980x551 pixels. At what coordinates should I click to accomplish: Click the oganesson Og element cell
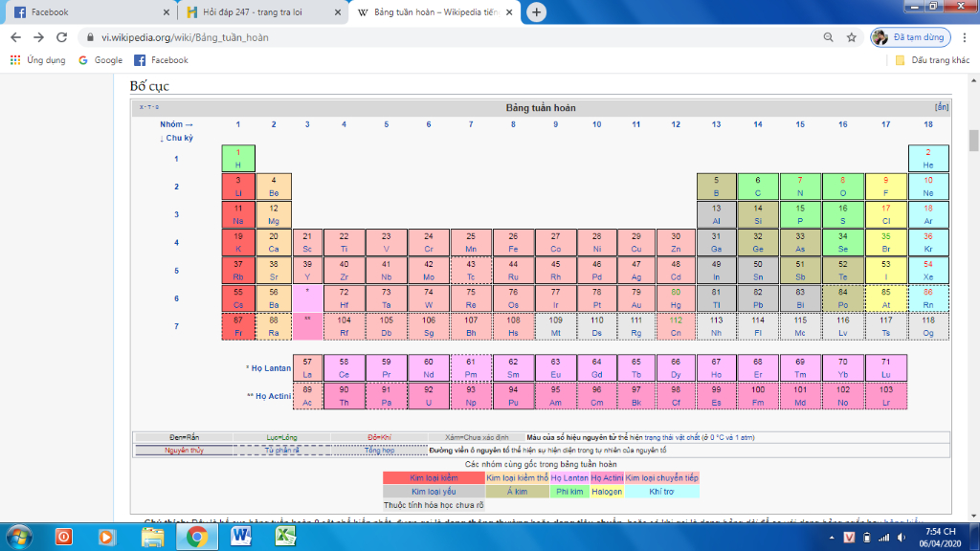coord(928,326)
